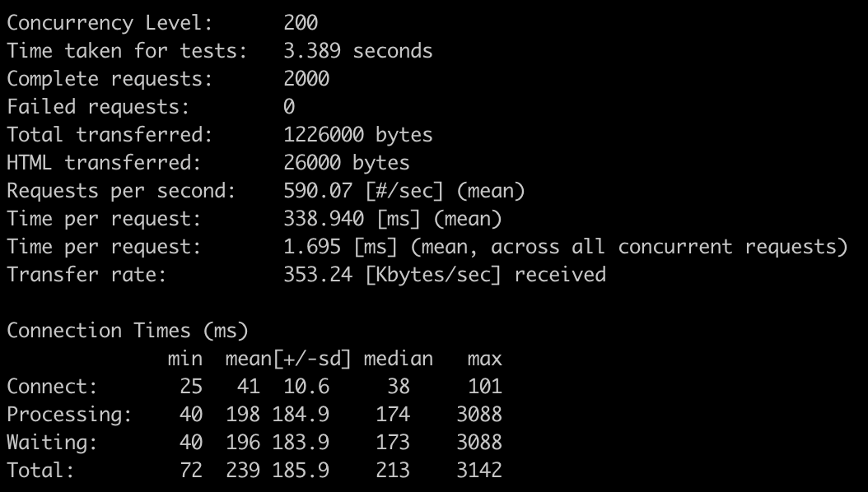Screen dimensions: 868x492
Task: Click the Connect row max value 101
Action: (x=484, y=387)
